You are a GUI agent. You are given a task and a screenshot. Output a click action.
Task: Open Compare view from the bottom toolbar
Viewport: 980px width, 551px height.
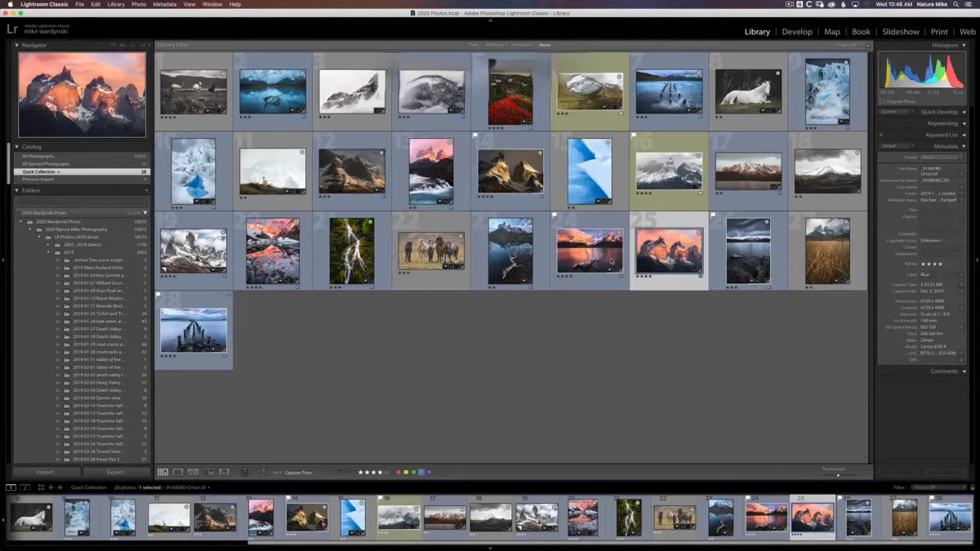tap(194, 472)
